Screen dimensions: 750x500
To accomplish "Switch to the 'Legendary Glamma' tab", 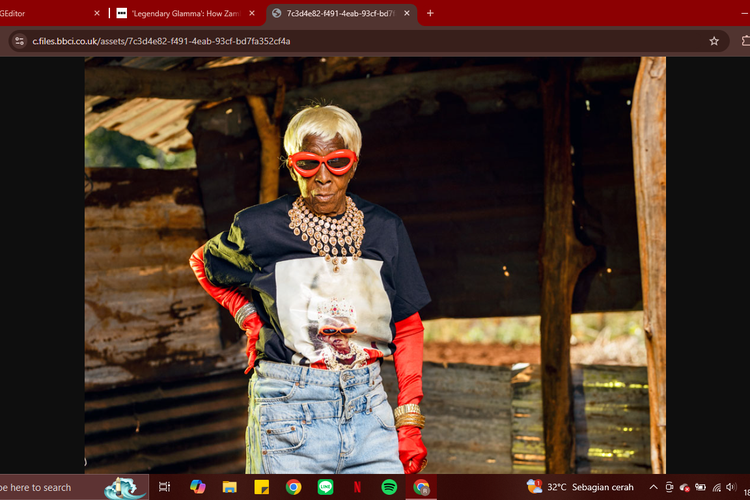I will coord(185,13).
